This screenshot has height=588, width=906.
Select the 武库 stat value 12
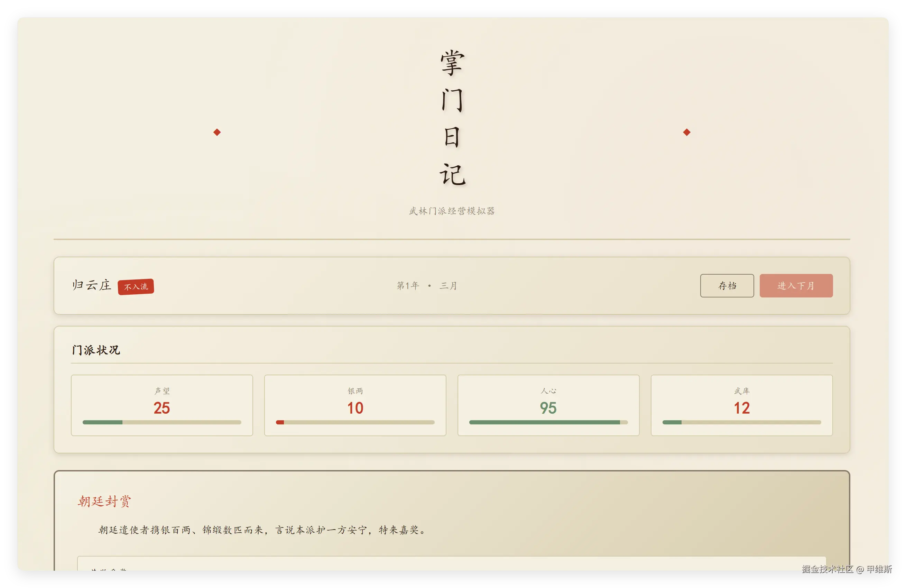click(741, 408)
